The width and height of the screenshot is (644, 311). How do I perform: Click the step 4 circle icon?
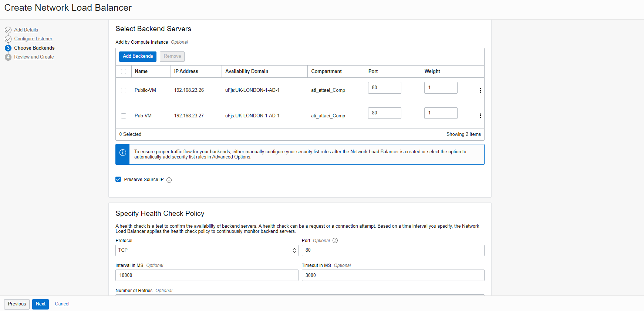[8, 57]
